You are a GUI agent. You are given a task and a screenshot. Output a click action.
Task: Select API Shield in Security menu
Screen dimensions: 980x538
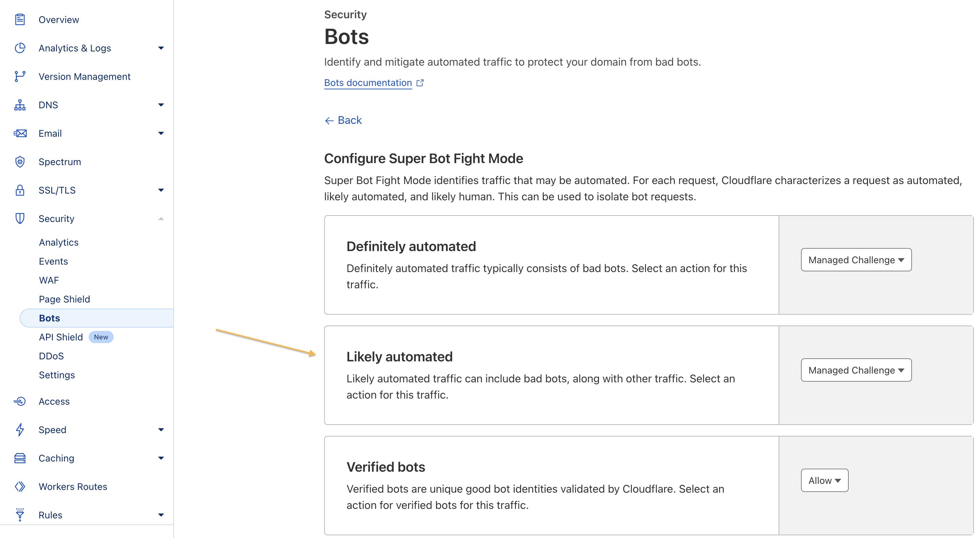pyautogui.click(x=61, y=337)
